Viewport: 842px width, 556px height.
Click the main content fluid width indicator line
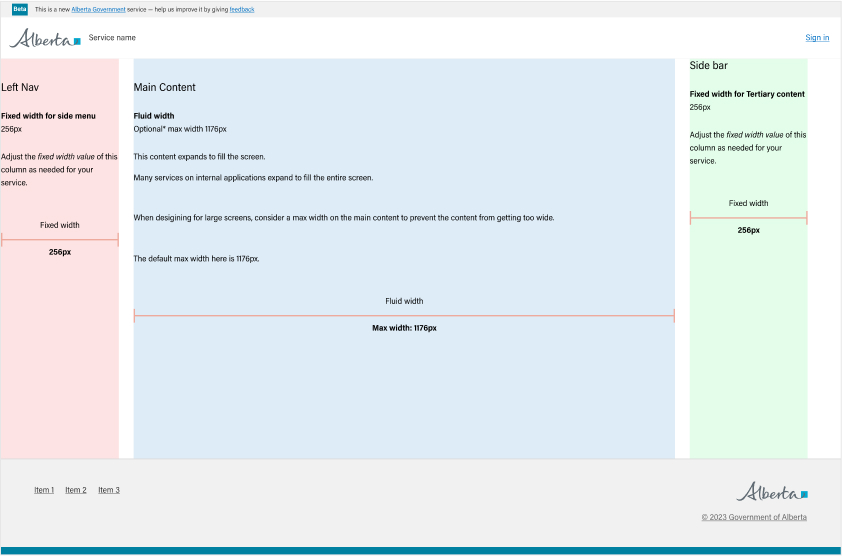[404, 316]
